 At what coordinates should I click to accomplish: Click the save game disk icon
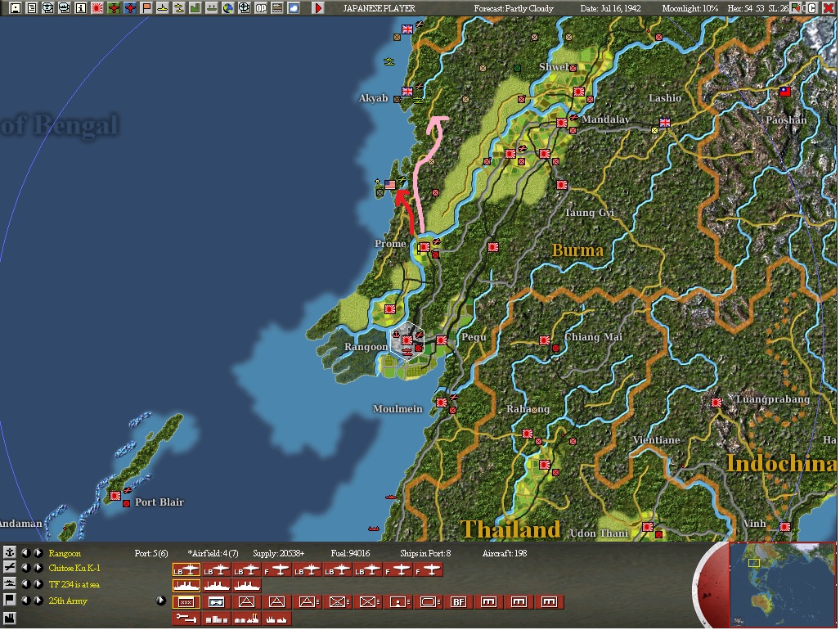(x=15, y=8)
